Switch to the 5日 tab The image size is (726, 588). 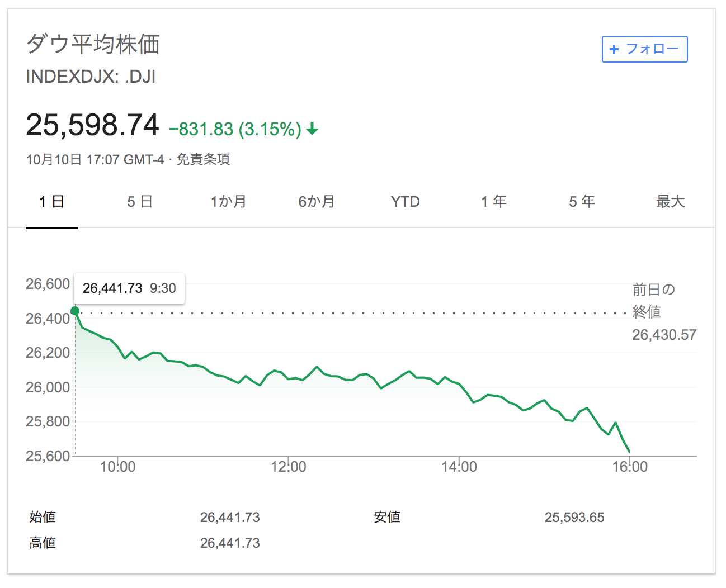[140, 202]
